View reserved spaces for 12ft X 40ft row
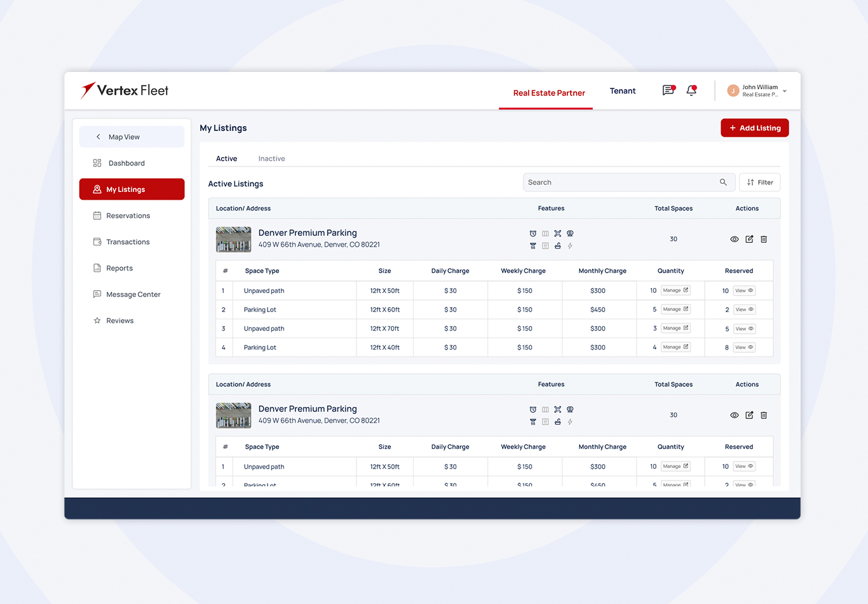This screenshot has height=604, width=868. click(744, 347)
